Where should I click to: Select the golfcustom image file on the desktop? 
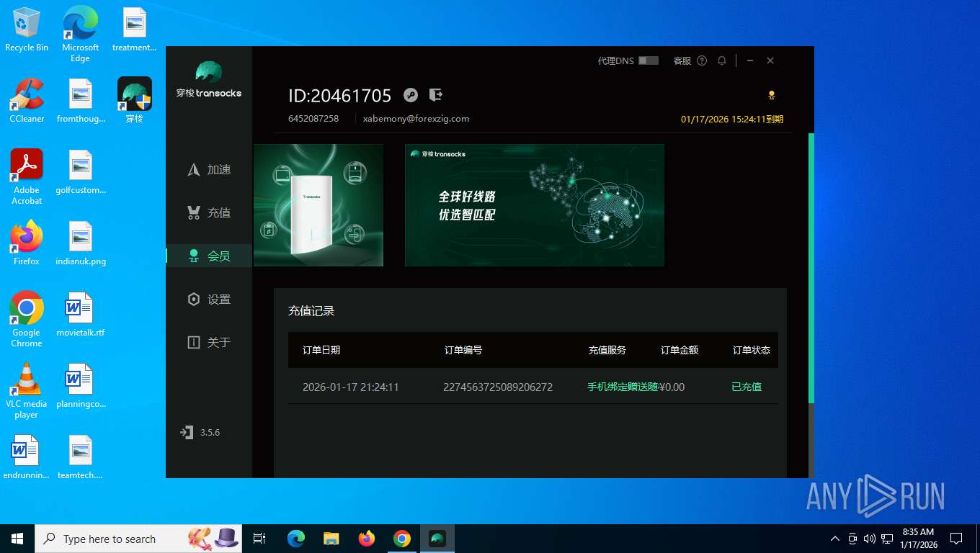tap(81, 172)
